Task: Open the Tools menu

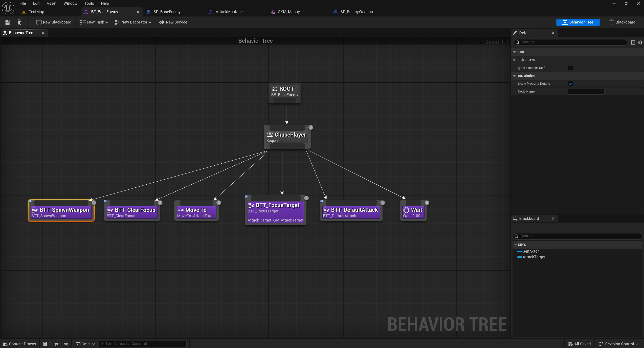Action: pyautogui.click(x=89, y=3)
